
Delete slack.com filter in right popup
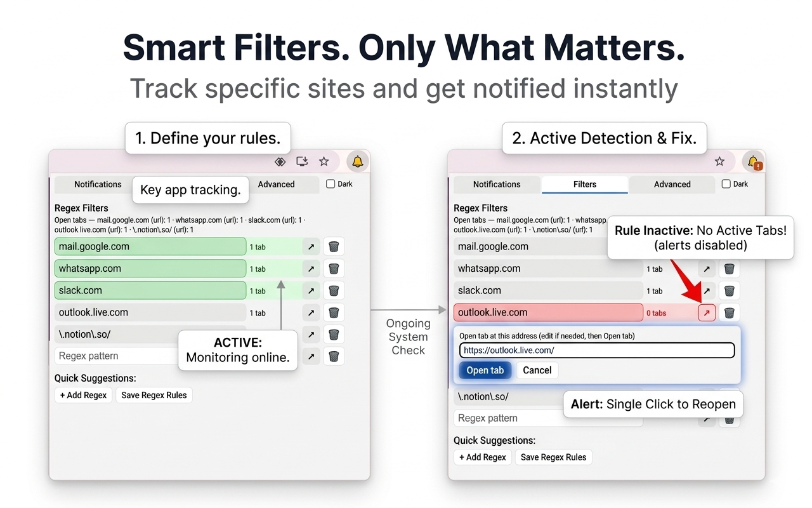pos(730,291)
